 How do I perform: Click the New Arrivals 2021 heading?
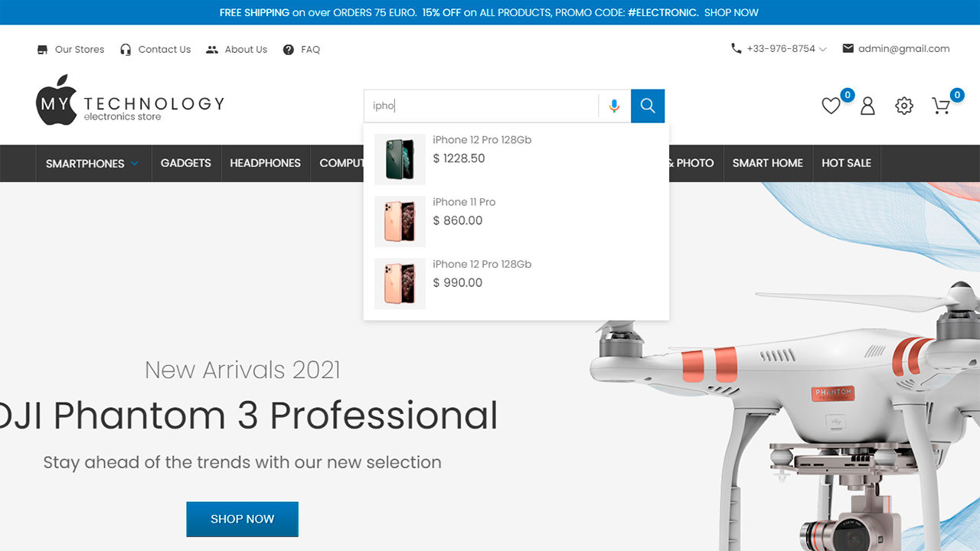pos(243,370)
